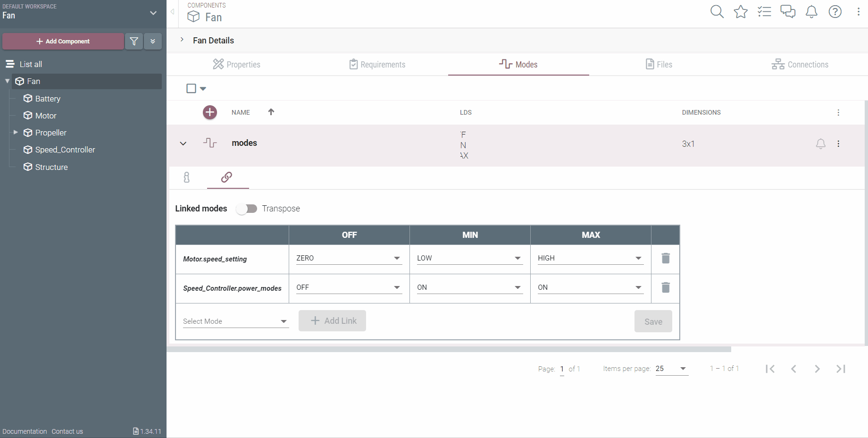
Task: Collapse the left sidebar panel arrow
Action: (173, 12)
